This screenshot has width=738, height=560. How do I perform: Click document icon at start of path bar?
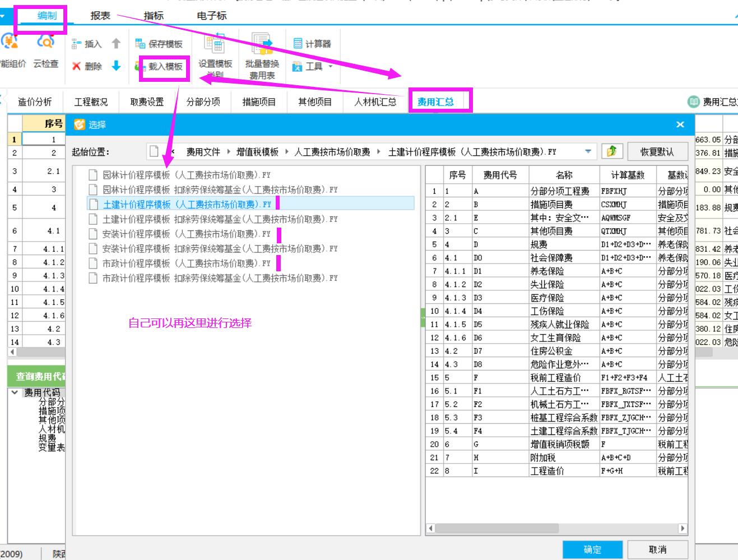click(x=154, y=151)
